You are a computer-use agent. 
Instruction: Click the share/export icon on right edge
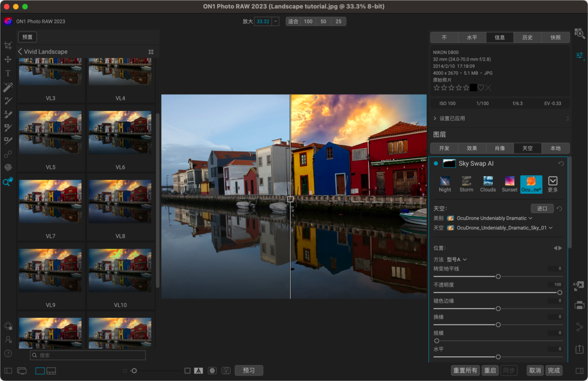(x=579, y=349)
